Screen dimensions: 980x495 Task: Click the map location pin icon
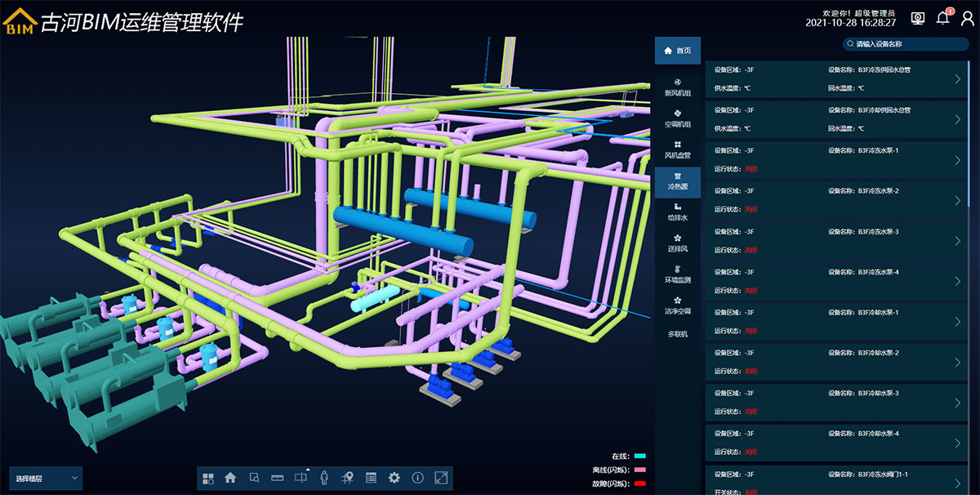[x=347, y=478]
